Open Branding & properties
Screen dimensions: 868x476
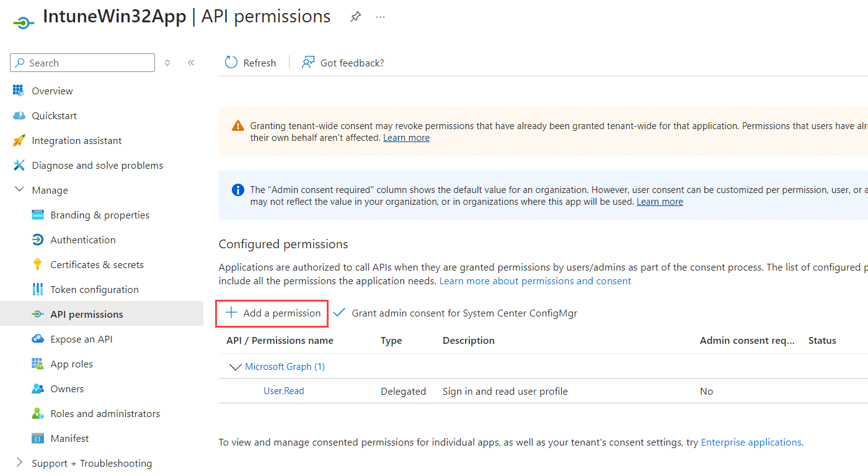(100, 214)
